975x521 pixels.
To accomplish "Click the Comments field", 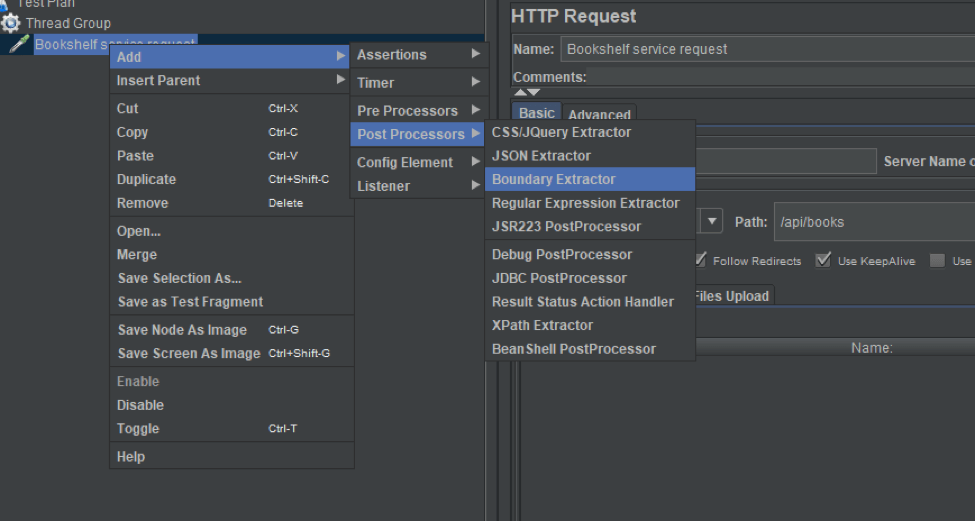I will click(781, 77).
